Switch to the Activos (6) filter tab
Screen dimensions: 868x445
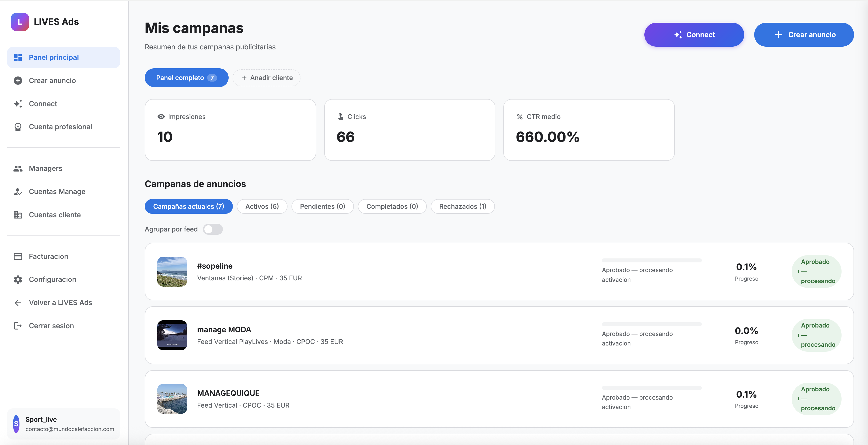(x=262, y=206)
